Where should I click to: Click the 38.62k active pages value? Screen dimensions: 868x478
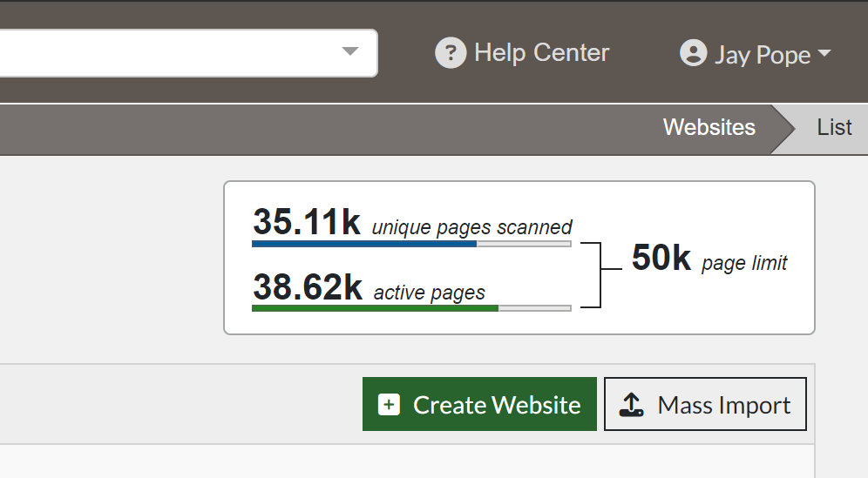click(x=308, y=287)
